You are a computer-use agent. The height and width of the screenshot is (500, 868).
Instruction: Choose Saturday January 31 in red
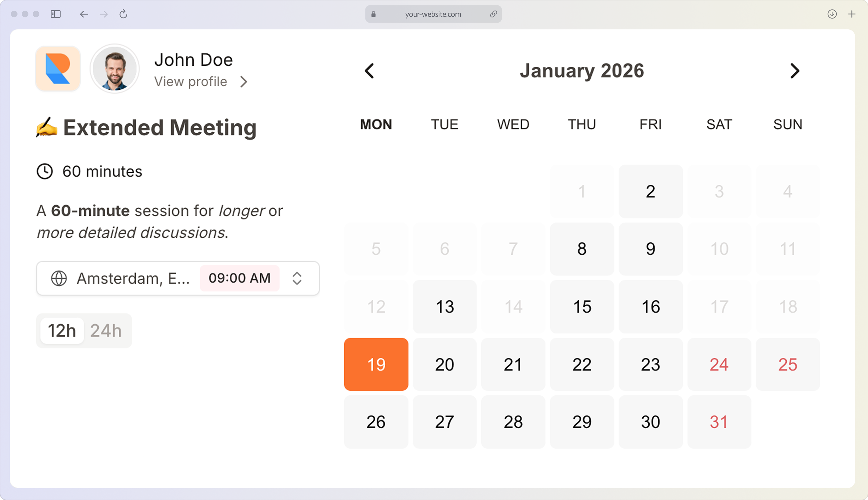tap(719, 422)
